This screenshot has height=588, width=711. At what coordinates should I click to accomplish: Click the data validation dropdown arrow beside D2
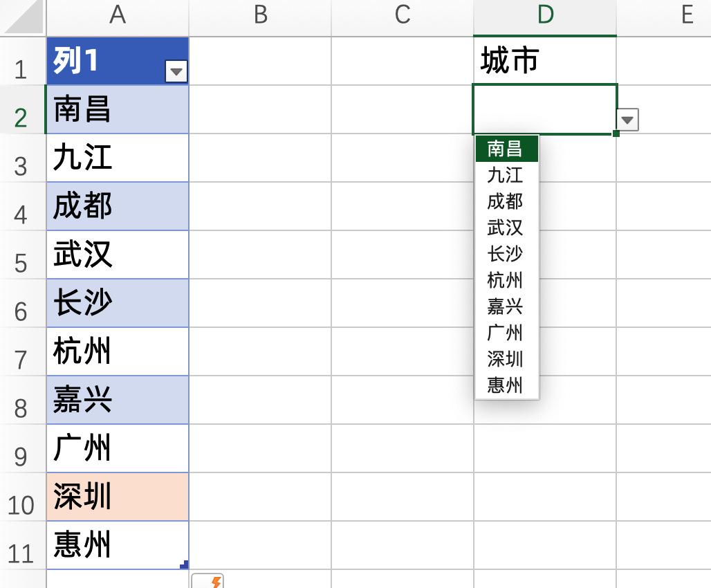(627, 119)
